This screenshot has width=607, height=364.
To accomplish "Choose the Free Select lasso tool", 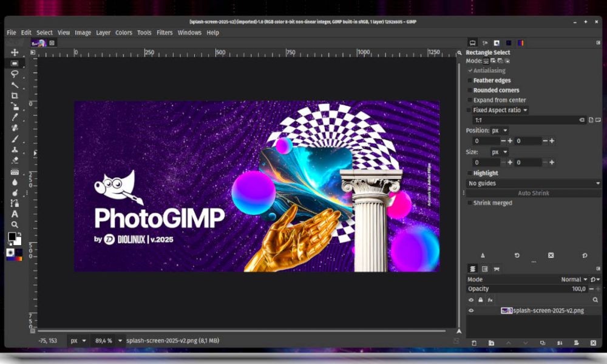I will pyautogui.click(x=15, y=74).
